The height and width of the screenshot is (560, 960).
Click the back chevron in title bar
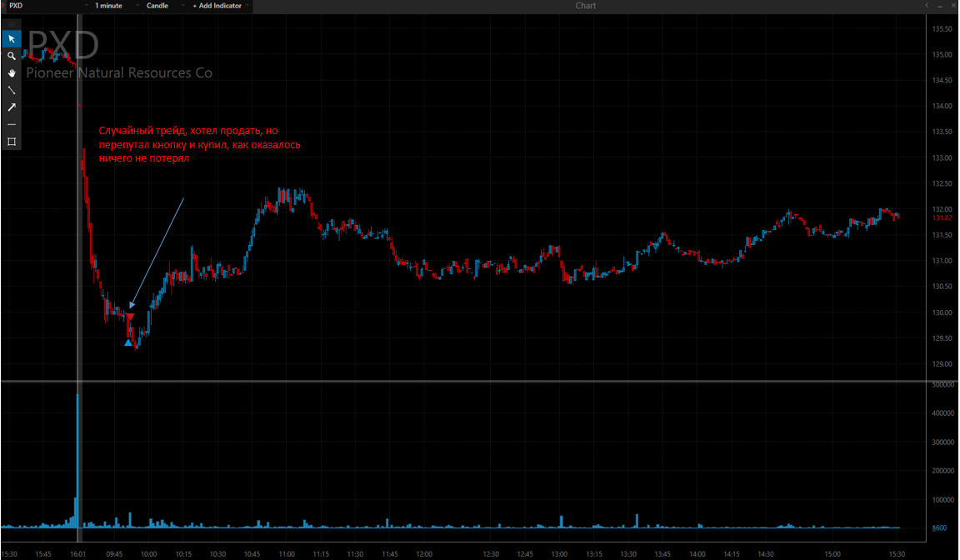[x=927, y=6]
